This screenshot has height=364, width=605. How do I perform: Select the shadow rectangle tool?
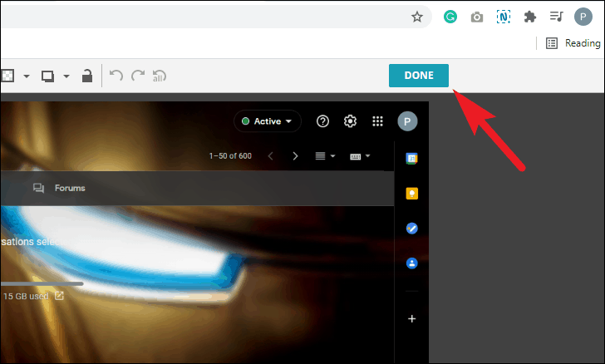click(x=48, y=76)
